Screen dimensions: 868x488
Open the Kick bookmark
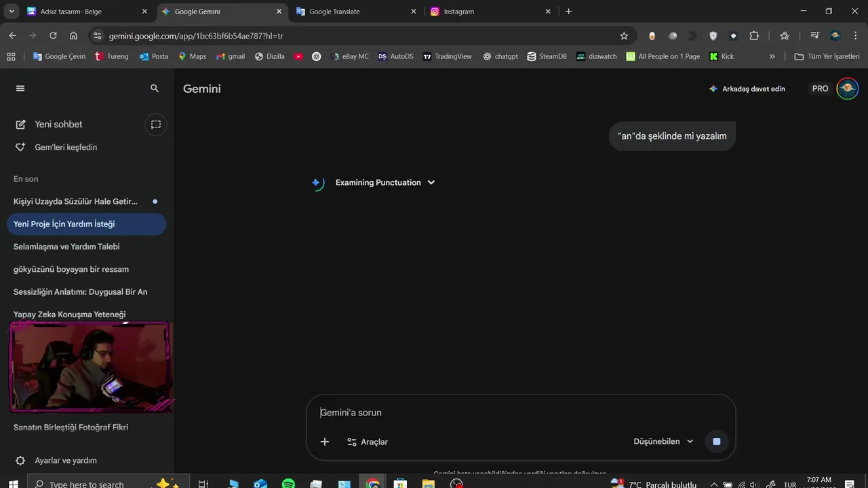(x=722, y=56)
